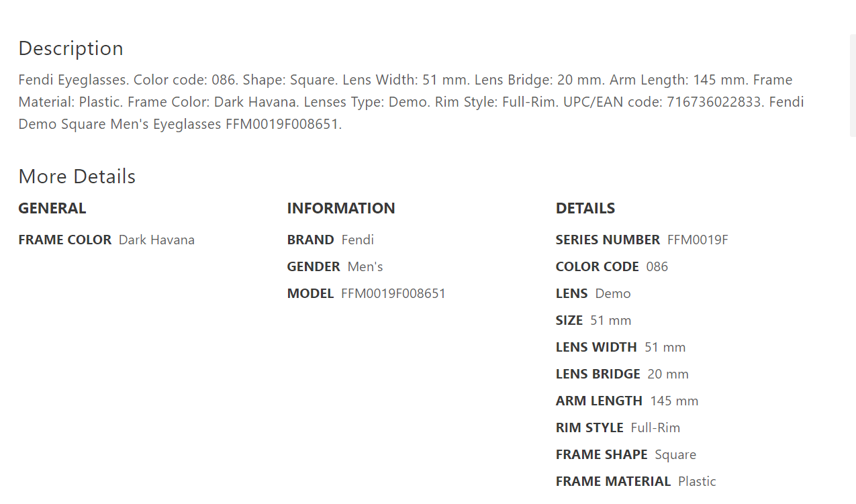This screenshot has width=856, height=504.
Task: Select the GENERAL column header
Action: point(52,208)
